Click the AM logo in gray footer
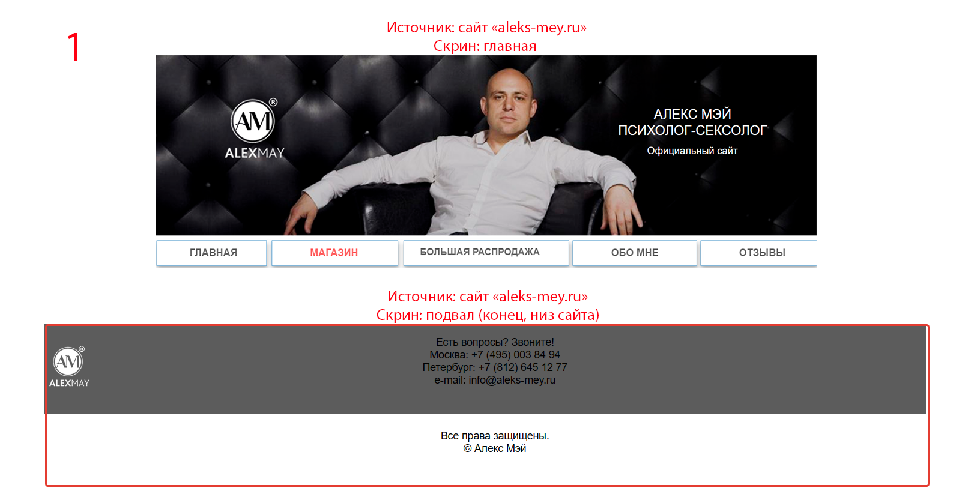Screen dimensions: 980x497 pyautogui.click(x=68, y=361)
